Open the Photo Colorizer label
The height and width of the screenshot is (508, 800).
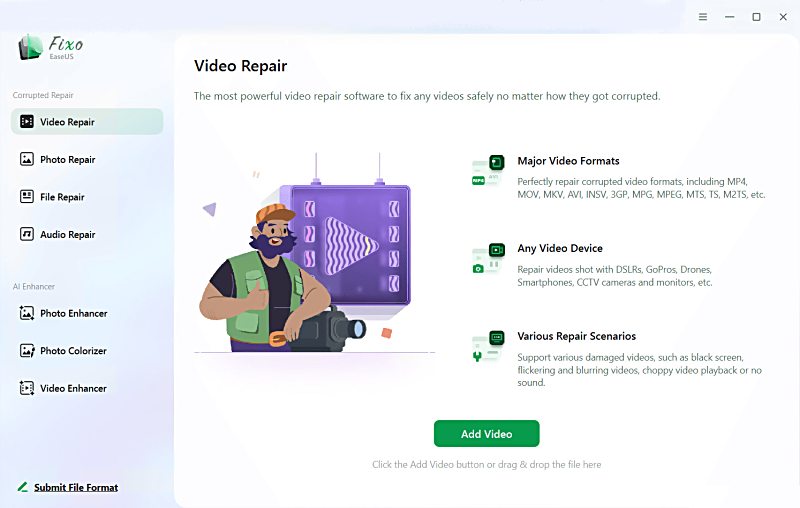[73, 351]
